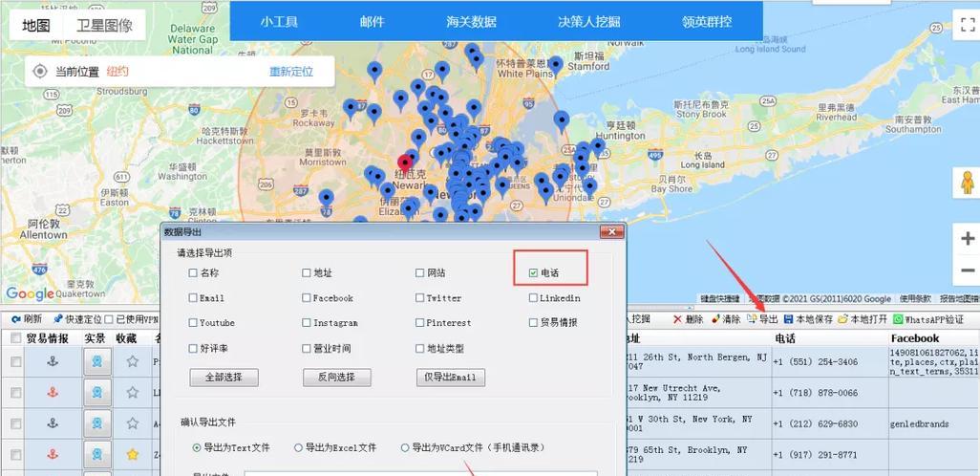Check the Email export checkbox
This screenshot has height=476, width=980.
pyautogui.click(x=193, y=297)
